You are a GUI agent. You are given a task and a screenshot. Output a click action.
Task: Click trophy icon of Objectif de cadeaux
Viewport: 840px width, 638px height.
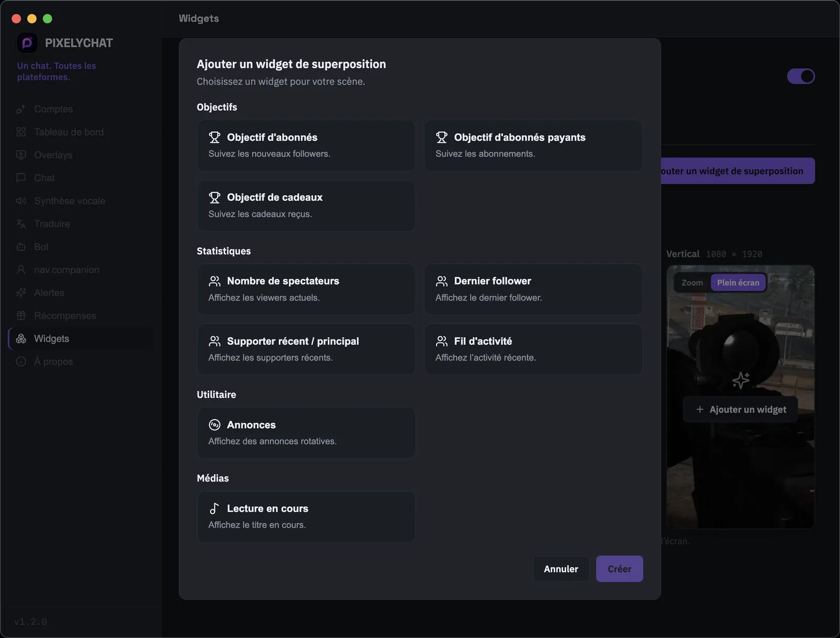coord(215,197)
